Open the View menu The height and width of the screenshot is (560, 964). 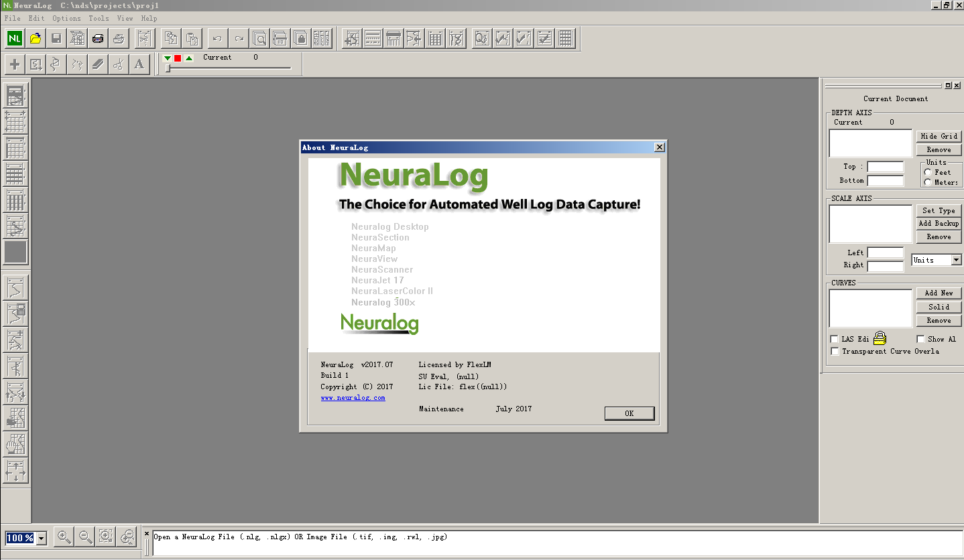tap(125, 18)
